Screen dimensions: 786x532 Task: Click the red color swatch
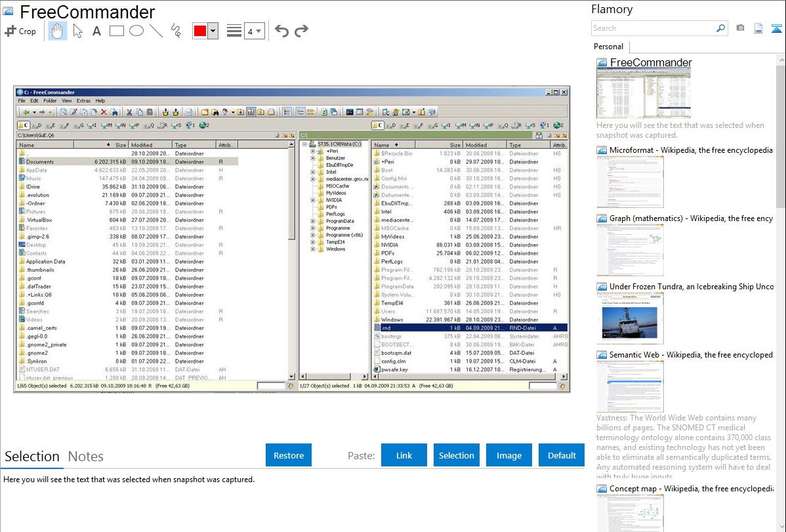point(200,31)
